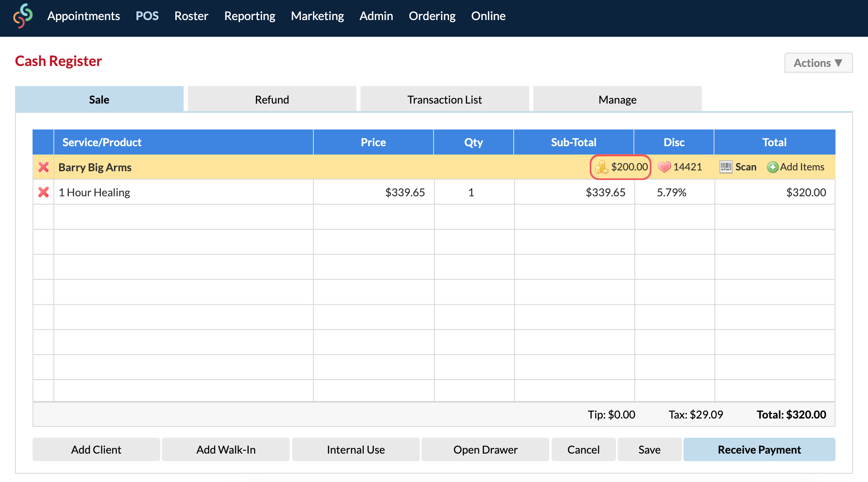
Task: Click the pink heart loyalty points icon
Action: [x=664, y=167]
